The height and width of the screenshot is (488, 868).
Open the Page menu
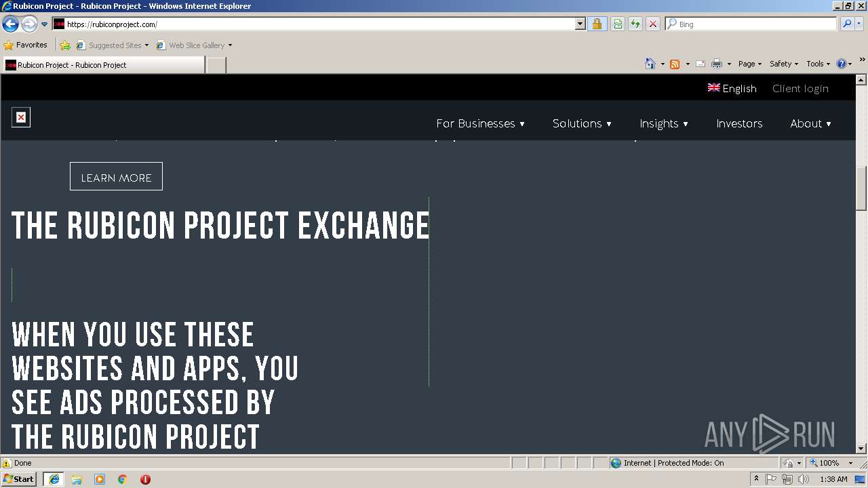[750, 64]
